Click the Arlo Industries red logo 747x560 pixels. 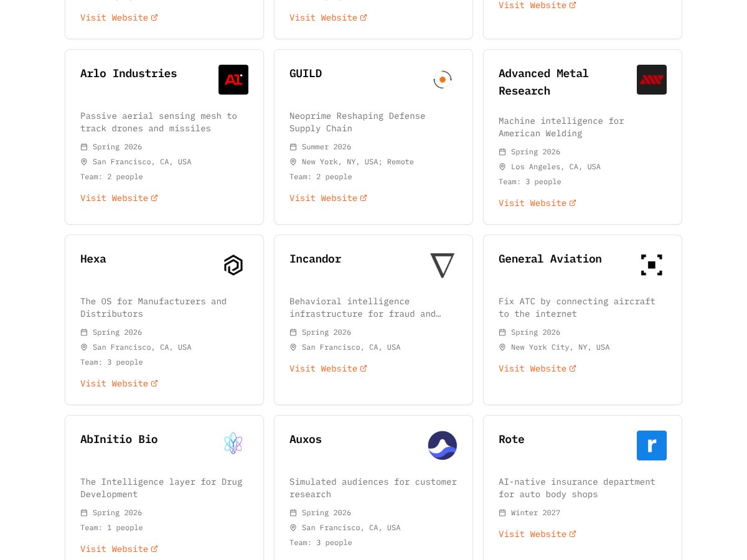(x=233, y=80)
